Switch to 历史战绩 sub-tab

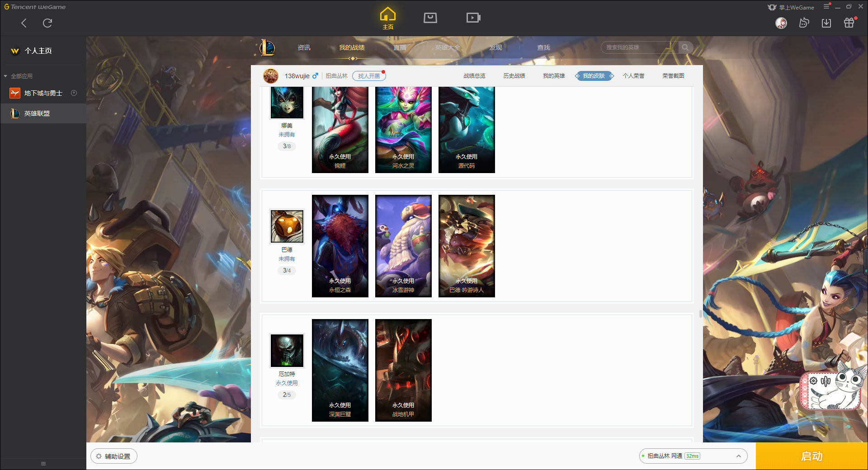514,76
